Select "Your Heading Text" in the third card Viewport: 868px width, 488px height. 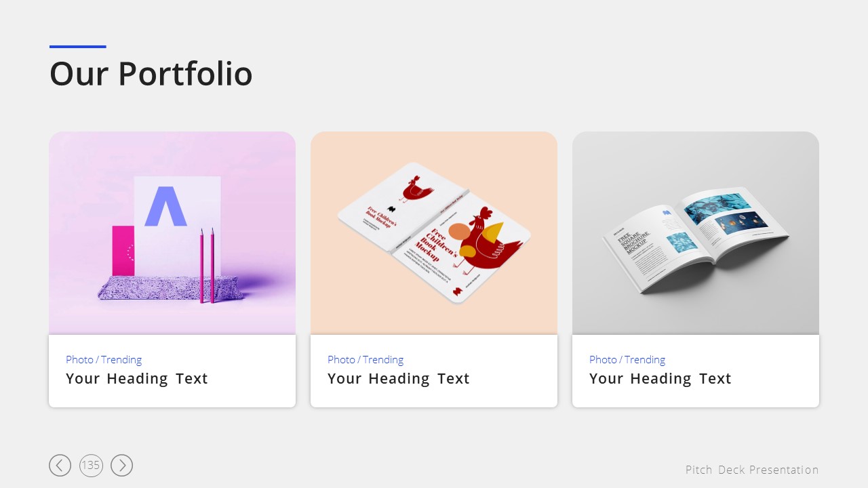click(x=660, y=379)
